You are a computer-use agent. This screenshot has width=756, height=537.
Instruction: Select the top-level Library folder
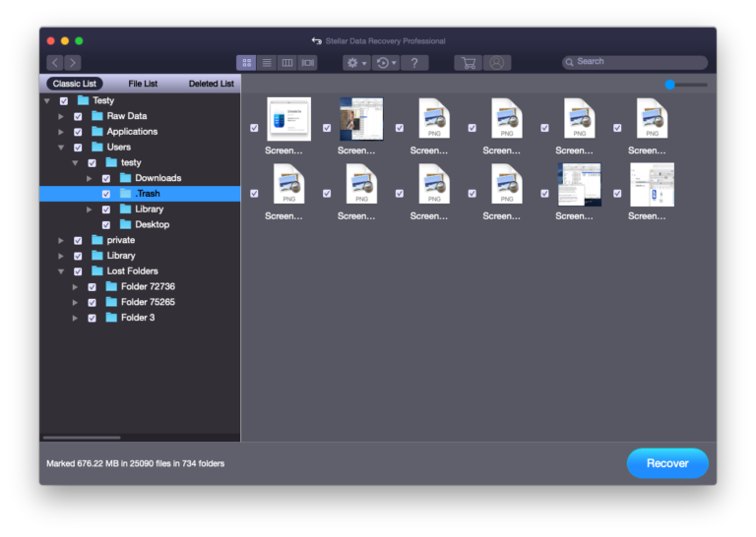click(x=140, y=256)
